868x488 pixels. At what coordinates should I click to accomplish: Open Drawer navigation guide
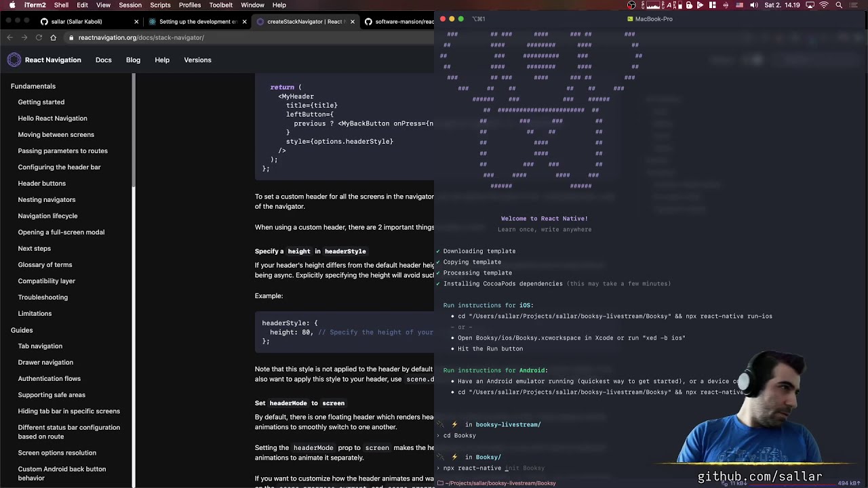pos(45,362)
